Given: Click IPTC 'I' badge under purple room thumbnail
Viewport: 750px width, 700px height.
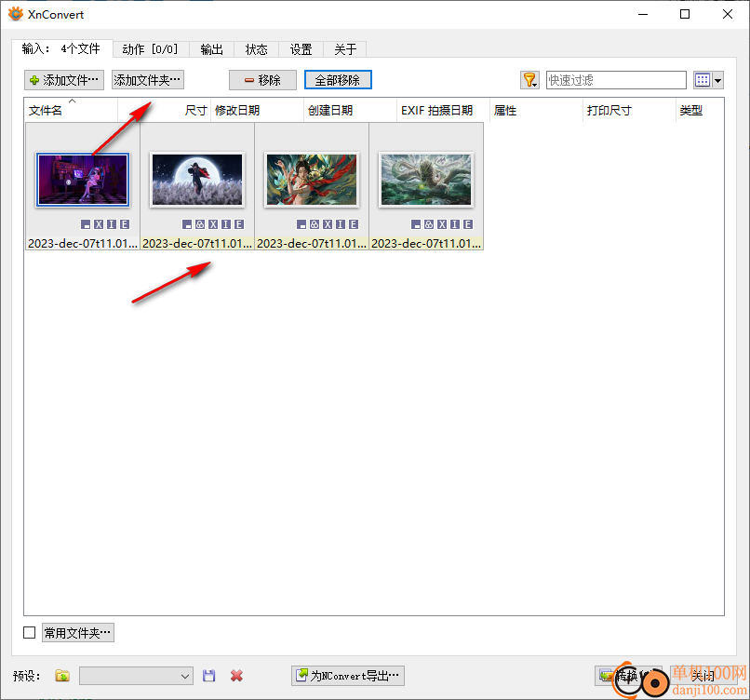Looking at the screenshot, I should click(x=112, y=224).
